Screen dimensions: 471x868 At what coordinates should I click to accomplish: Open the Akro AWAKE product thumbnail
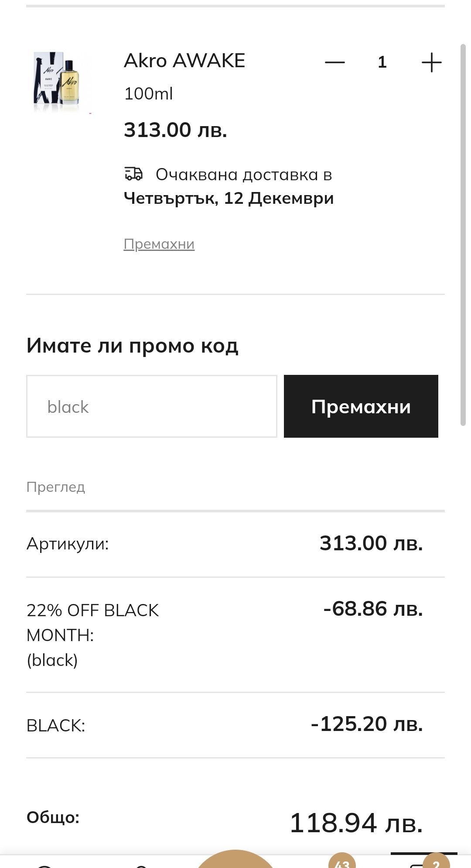tap(61, 82)
